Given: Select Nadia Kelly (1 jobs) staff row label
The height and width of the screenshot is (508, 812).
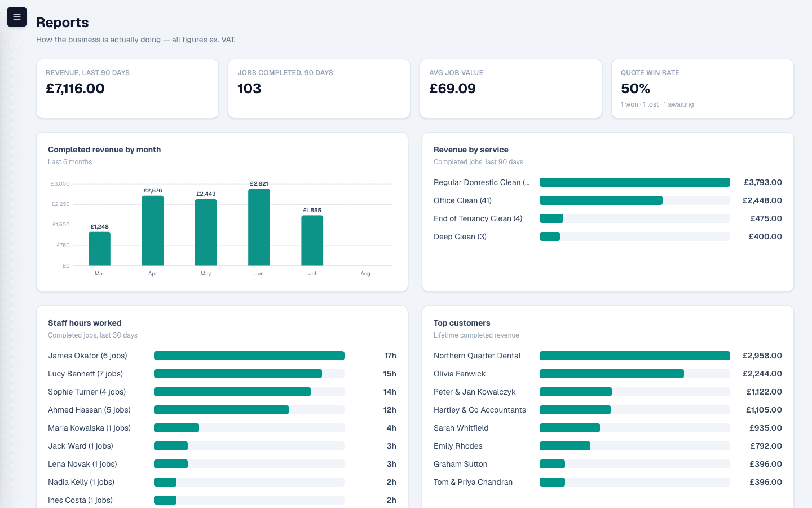Looking at the screenshot, I should [x=81, y=482].
